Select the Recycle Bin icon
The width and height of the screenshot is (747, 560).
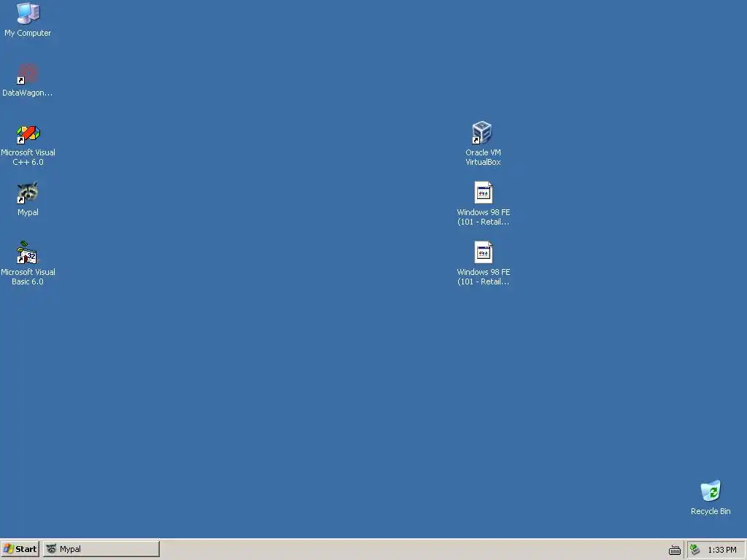coord(711,491)
